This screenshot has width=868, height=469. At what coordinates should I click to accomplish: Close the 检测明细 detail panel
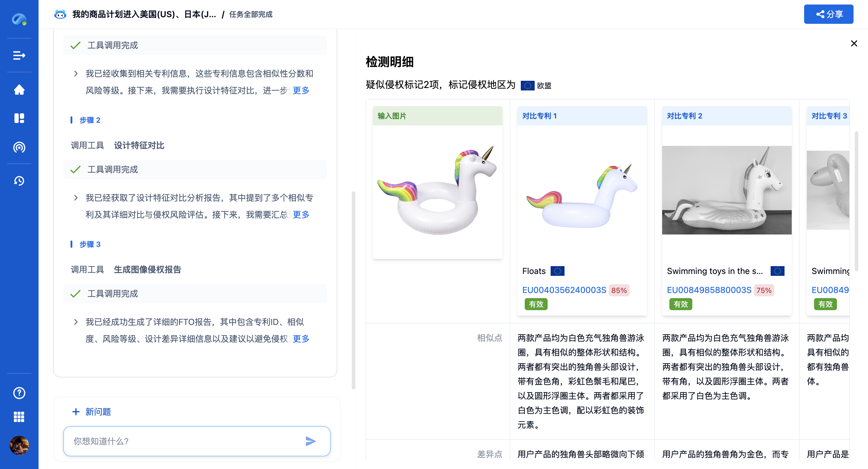pyautogui.click(x=854, y=43)
